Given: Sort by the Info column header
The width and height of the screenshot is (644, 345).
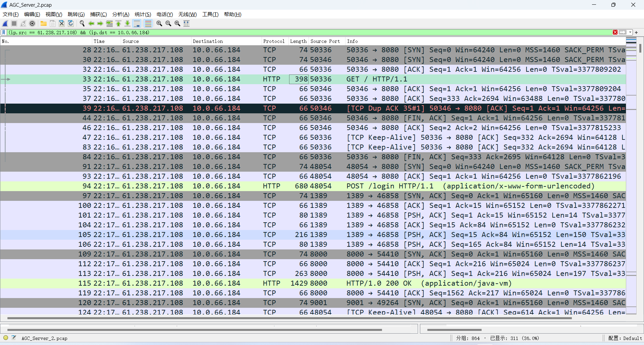Looking at the screenshot, I should point(486,41).
